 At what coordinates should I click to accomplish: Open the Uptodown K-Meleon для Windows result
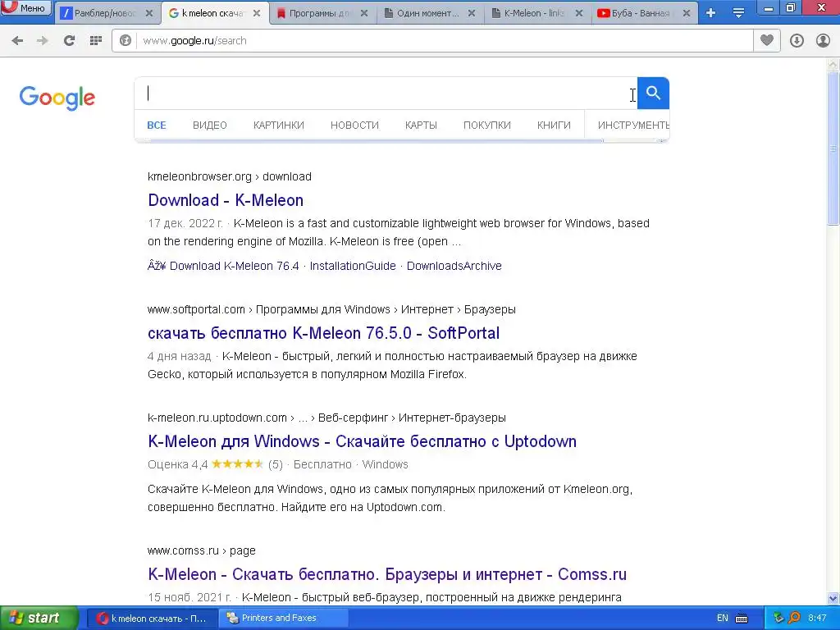coord(362,441)
